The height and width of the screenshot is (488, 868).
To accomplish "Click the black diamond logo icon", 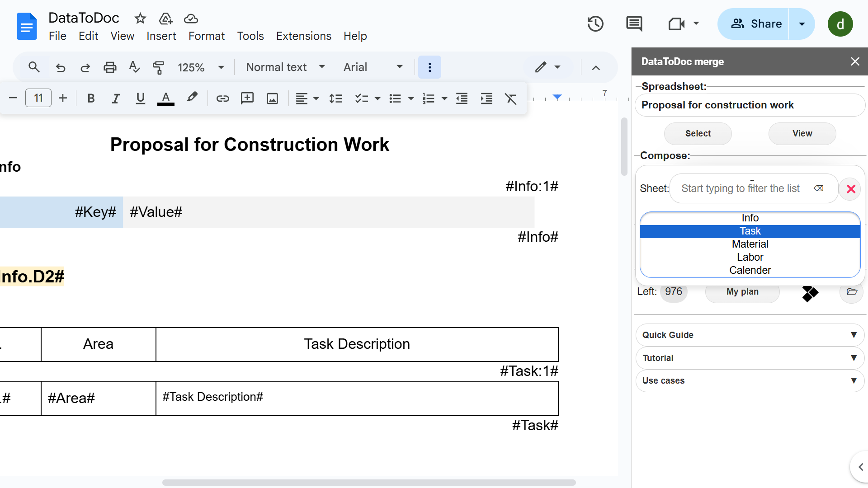I will 810,293.
